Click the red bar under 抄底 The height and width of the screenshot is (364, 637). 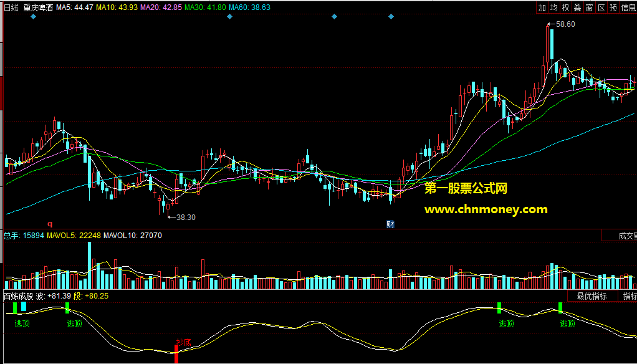click(x=177, y=354)
